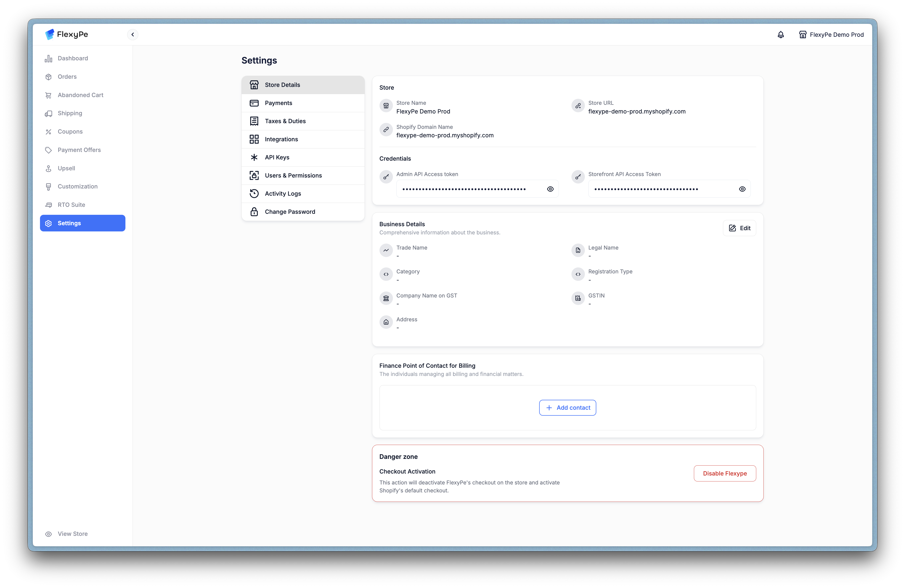Open Upsell from sidebar
The height and width of the screenshot is (588, 905).
[66, 168]
